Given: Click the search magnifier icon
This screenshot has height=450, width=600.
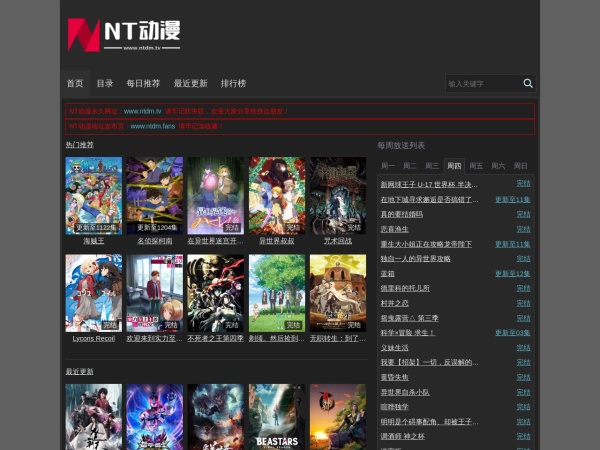Looking at the screenshot, I should coord(528,84).
